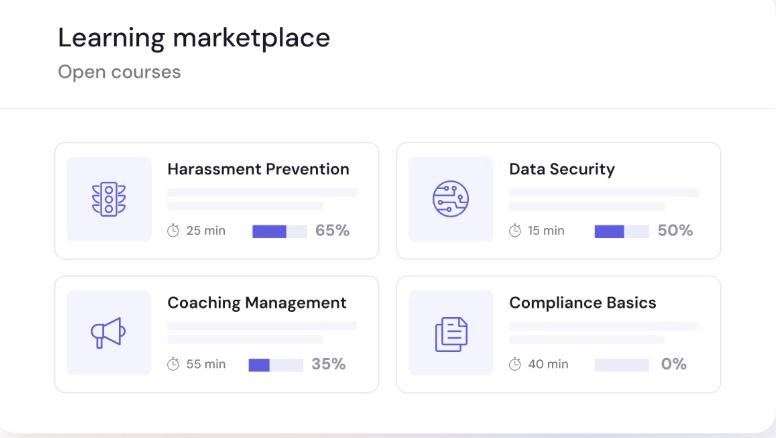Click the Harassment Prevention progress bar
The height and width of the screenshot is (438, 776).
279,231
